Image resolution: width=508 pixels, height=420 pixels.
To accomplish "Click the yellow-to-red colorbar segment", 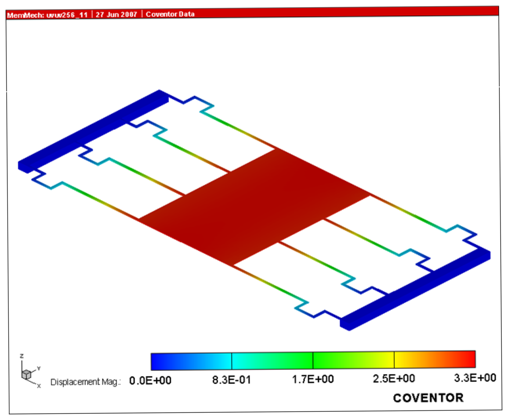I will pyautogui.click(x=435, y=359).
